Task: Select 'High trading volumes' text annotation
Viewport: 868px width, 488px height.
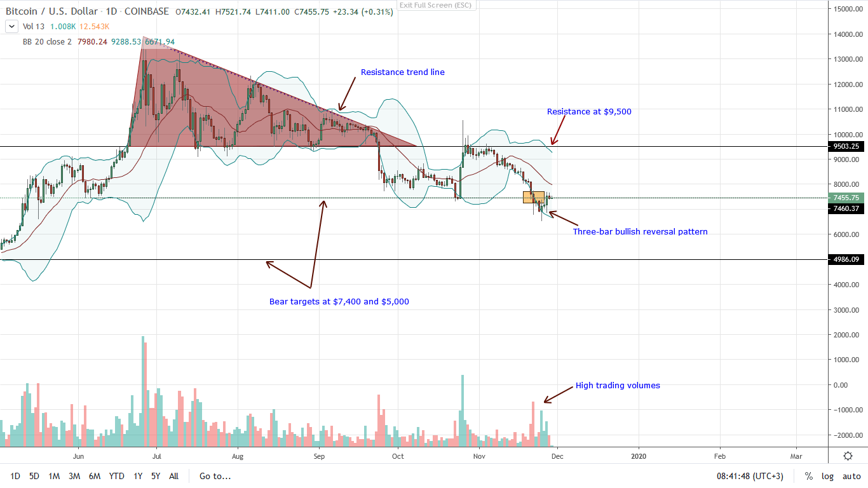Action: 618,385
